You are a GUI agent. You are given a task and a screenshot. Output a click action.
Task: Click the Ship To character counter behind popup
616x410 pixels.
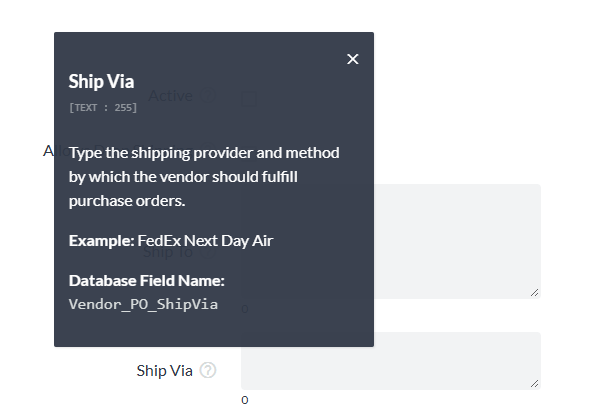(x=245, y=309)
